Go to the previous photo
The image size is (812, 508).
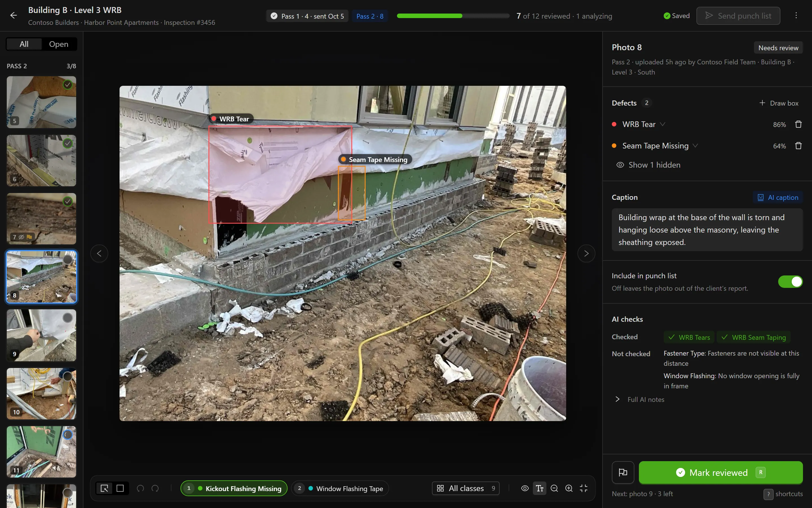pyautogui.click(x=99, y=253)
